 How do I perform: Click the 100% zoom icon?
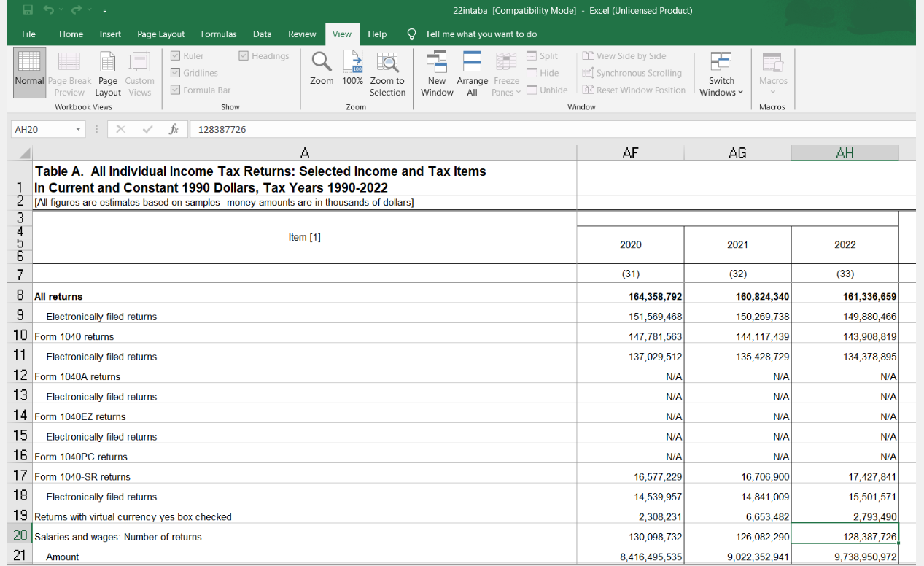[x=353, y=62]
